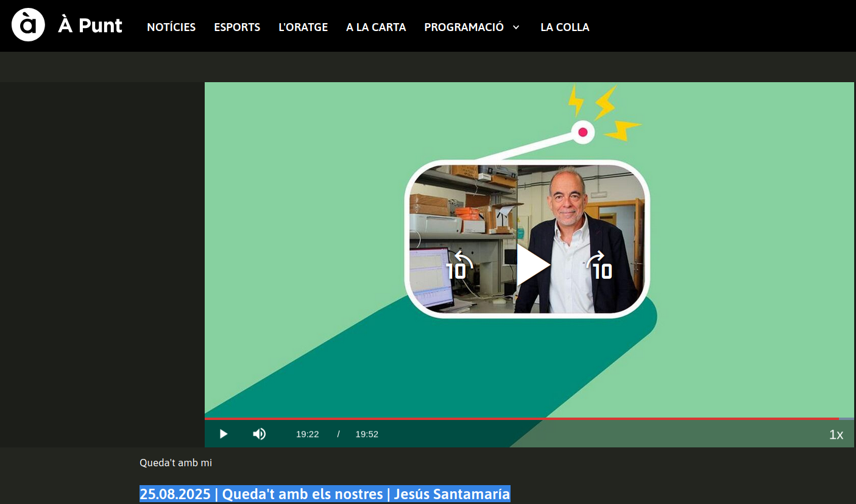This screenshot has width=856, height=504.
Task: Click the Programació chevron arrow
Action: coord(516,27)
